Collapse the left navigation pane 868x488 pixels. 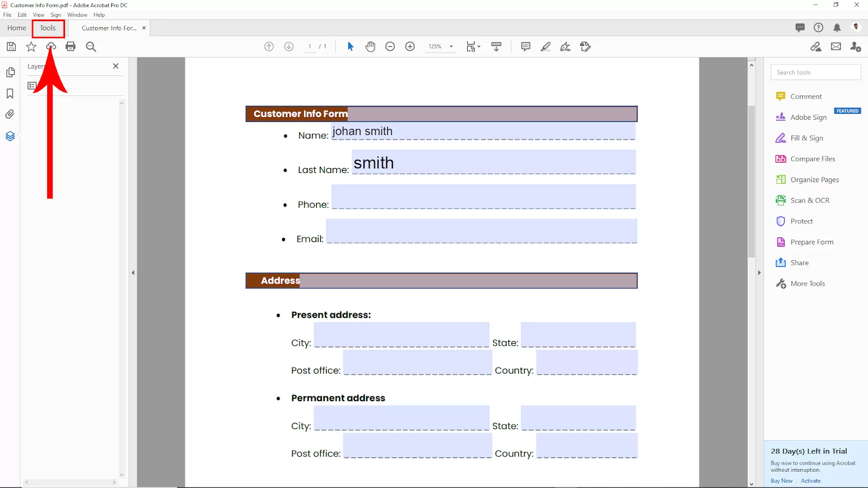[x=133, y=273]
